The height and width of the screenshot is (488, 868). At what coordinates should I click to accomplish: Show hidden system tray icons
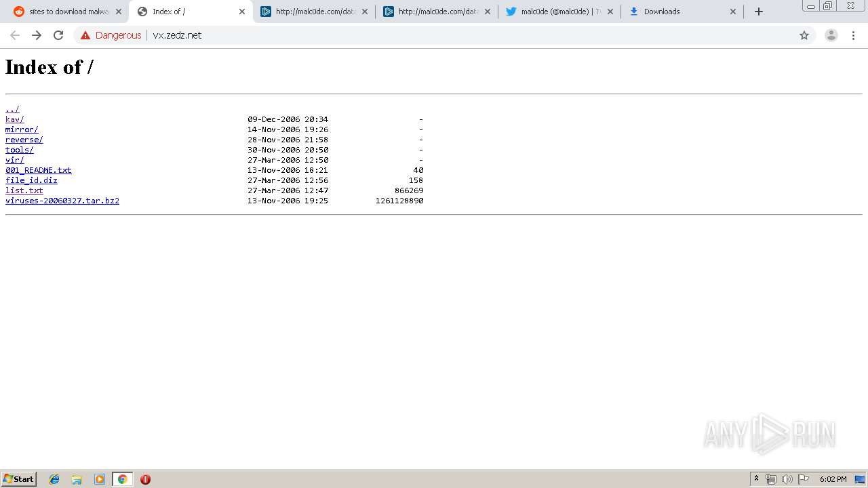(x=756, y=479)
